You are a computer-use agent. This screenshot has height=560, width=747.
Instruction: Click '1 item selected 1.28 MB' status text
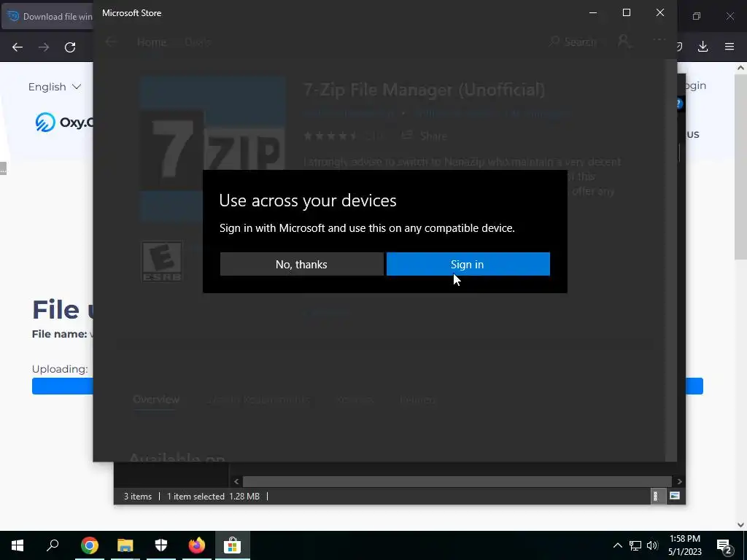click(213, 496)
